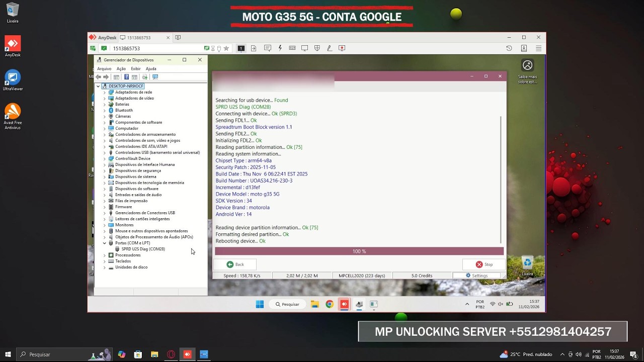
Task: Open Lixeira icon on local desktop
Action: tap(13, 13)
